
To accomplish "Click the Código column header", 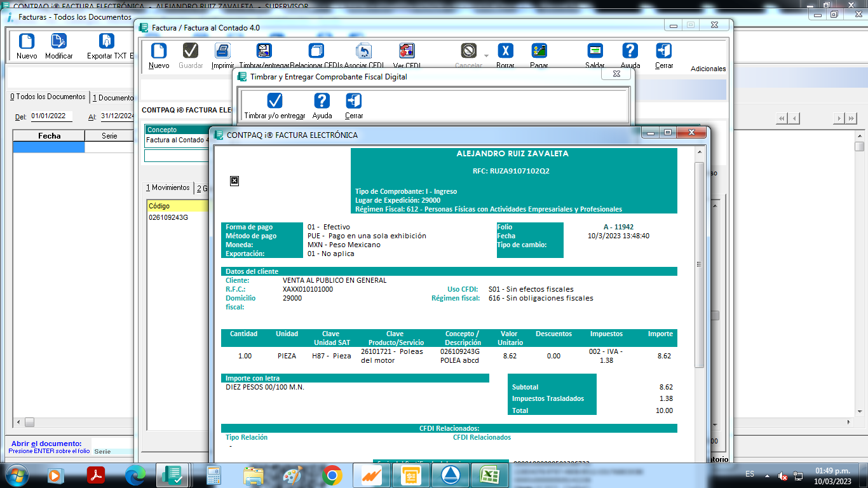I will 178,206.
